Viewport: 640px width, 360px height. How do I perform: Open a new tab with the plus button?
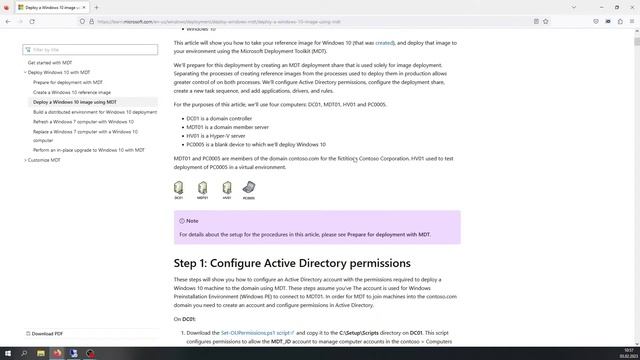[x=97, y=7]
